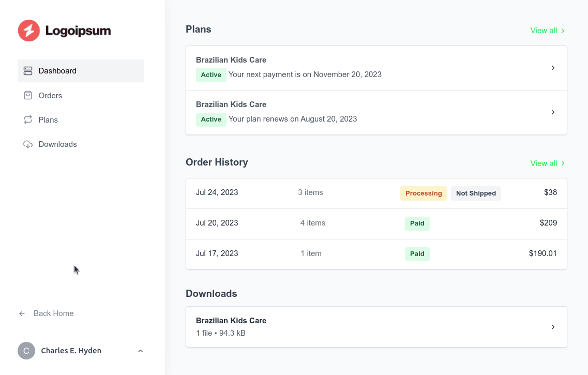Select Orders in the sidebar navigation
The height and width of the screenshot is (375, 588).
[x=50, y=95]
